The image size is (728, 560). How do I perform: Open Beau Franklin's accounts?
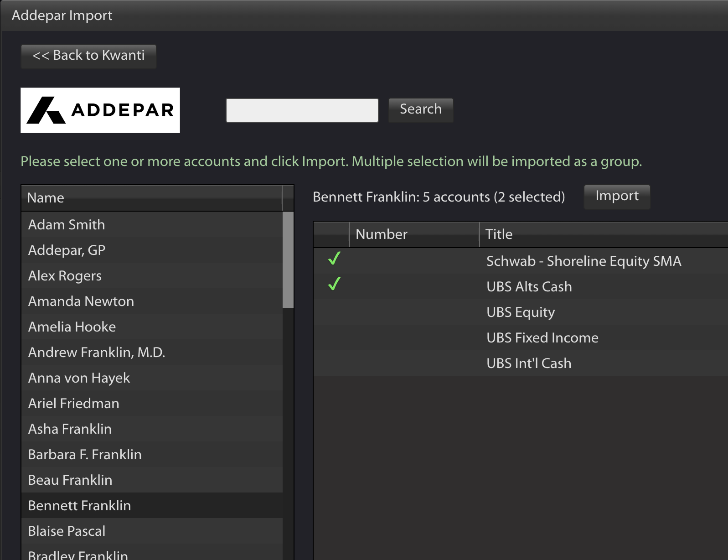click(152, 480)
